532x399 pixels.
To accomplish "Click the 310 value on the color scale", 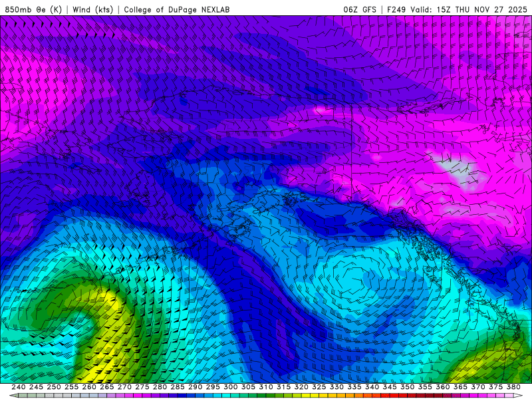I will point(266,387).
